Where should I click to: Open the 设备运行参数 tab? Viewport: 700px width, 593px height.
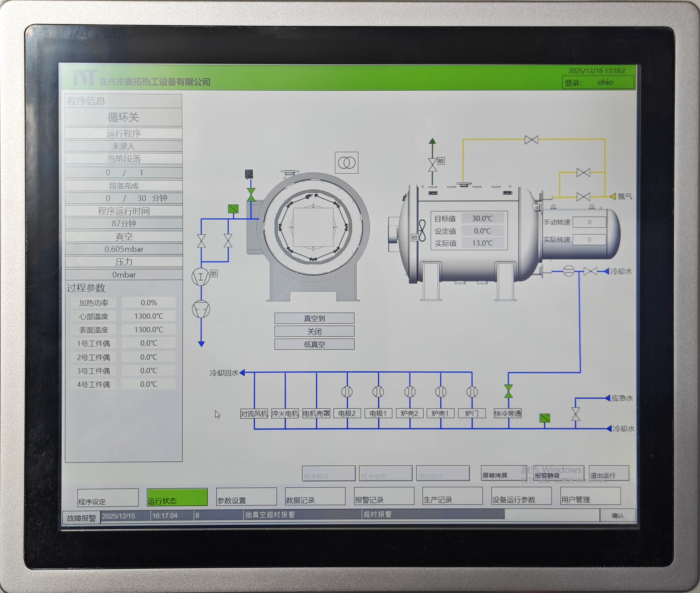tap(521, 496)
